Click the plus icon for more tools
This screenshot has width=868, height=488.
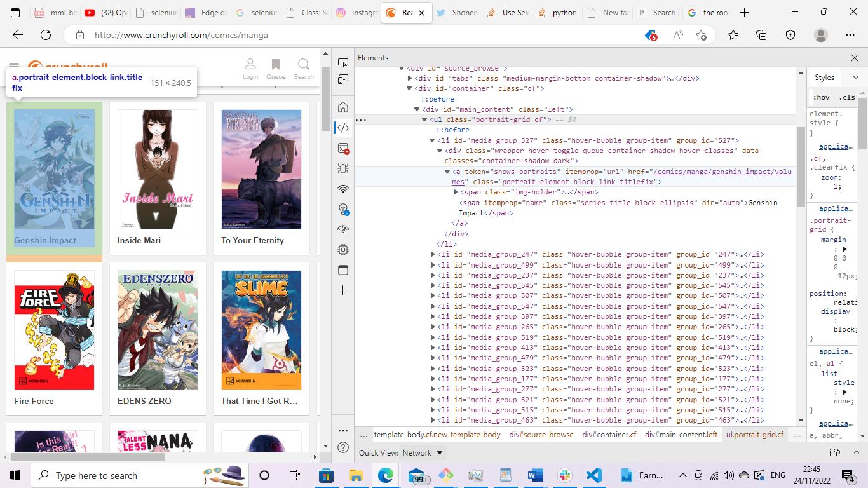343,290
